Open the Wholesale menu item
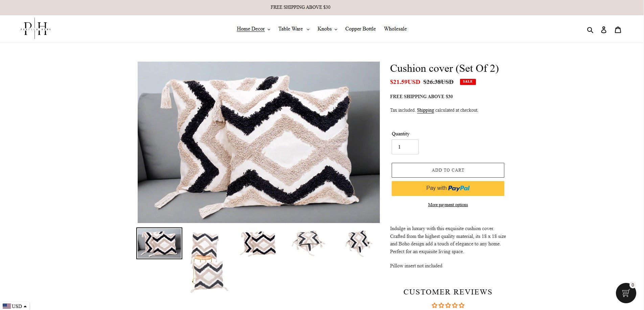 coord(395,29)
